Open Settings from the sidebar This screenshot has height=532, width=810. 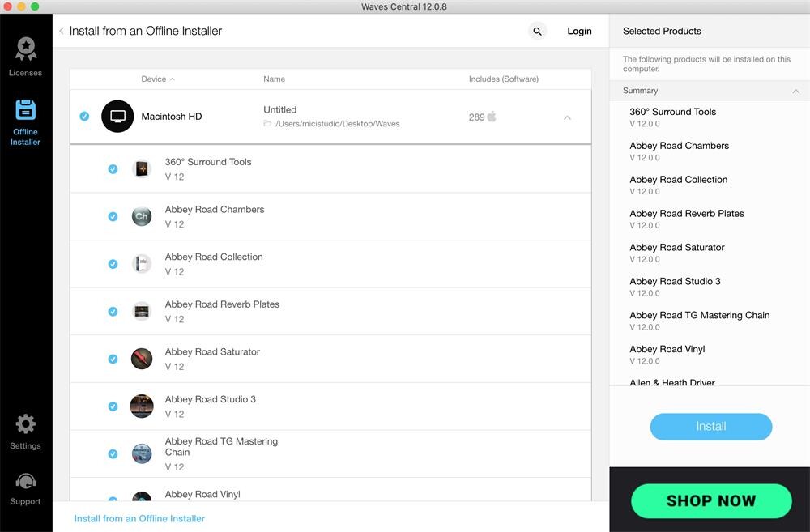point(25,432)
